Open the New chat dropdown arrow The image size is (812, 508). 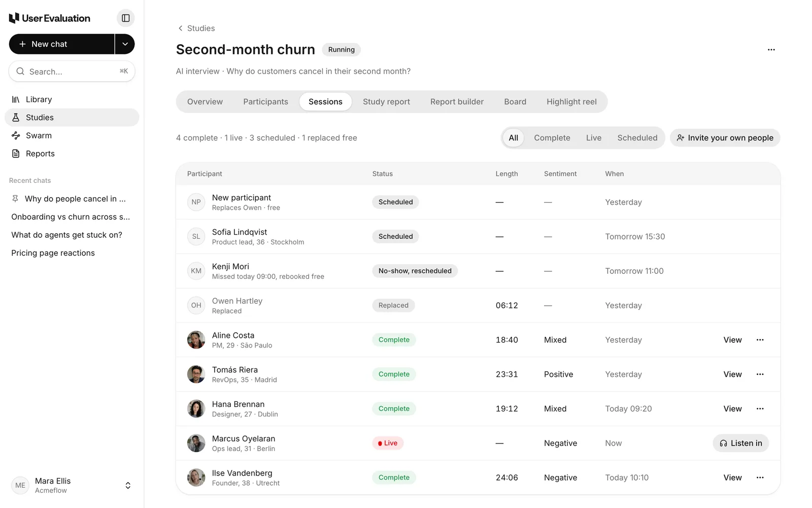[x=125, y=44]
